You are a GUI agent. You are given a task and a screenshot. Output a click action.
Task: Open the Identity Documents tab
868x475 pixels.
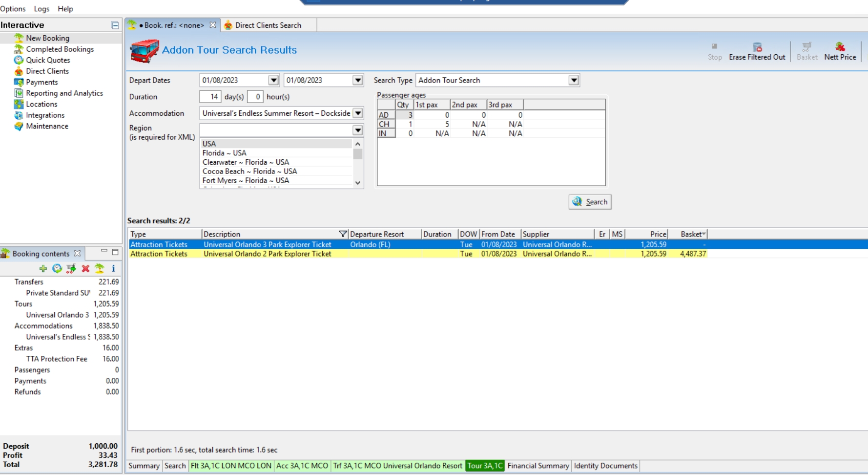click(x=605, y=466)
